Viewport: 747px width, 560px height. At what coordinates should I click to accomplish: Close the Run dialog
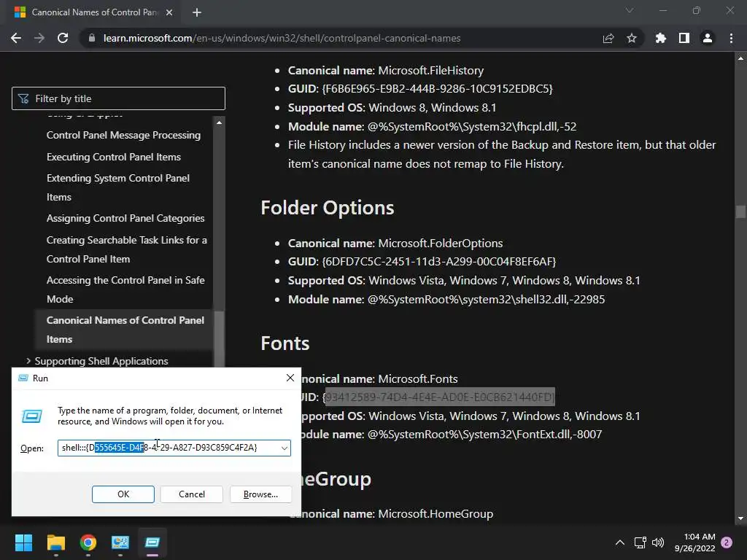pos(290,378)
